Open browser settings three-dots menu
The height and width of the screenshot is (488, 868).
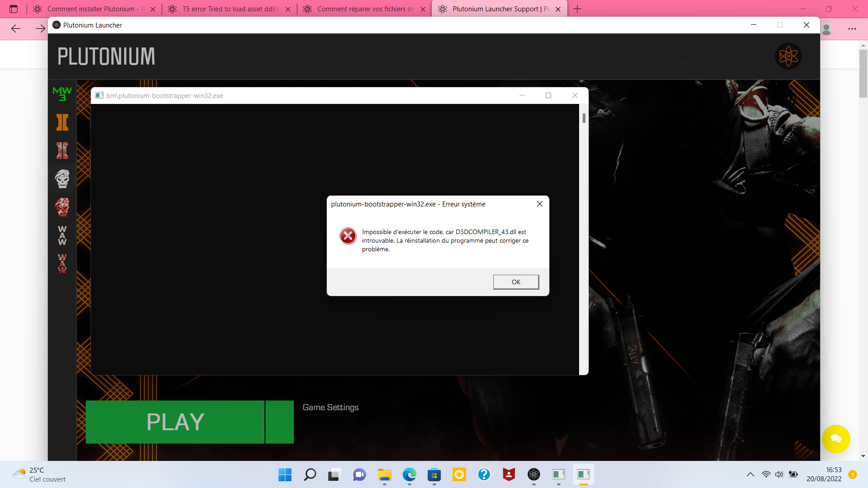(x=852, y=29)
